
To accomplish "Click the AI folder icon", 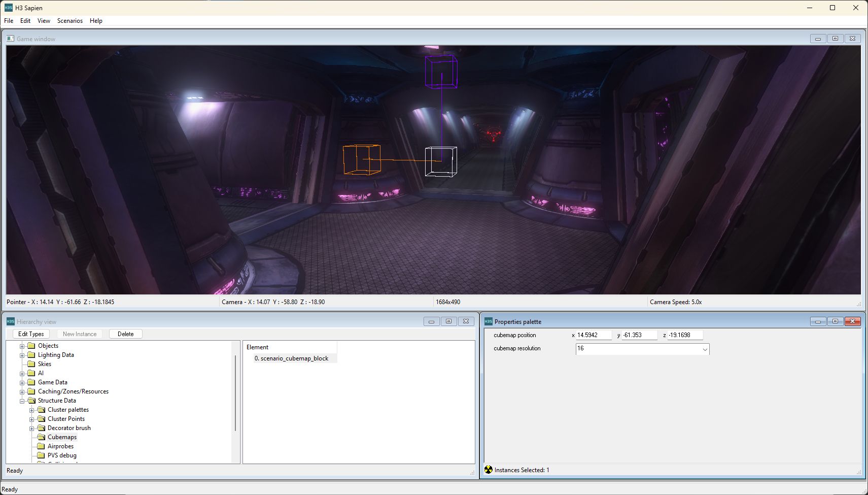I will pyautogui.click(x=31, y=373).
